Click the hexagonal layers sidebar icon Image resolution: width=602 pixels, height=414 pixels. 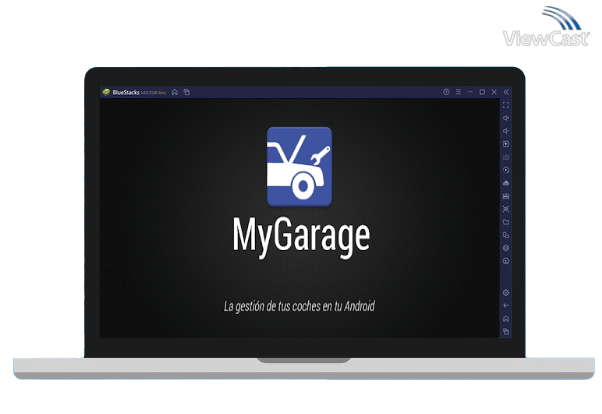(506, 248)
